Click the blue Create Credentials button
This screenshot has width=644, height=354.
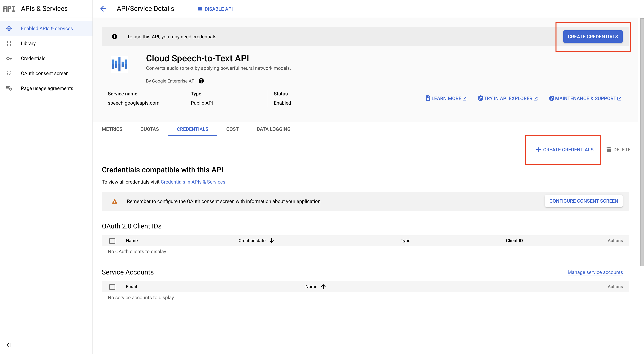pyautogui.click(x=593, y=37)
